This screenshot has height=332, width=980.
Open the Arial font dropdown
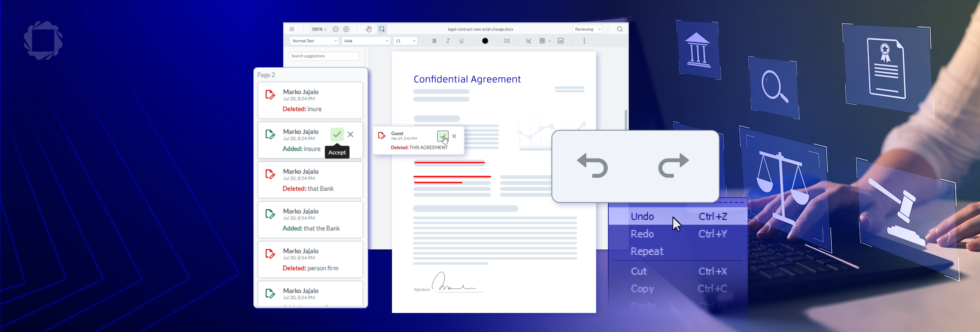(366, 41)
